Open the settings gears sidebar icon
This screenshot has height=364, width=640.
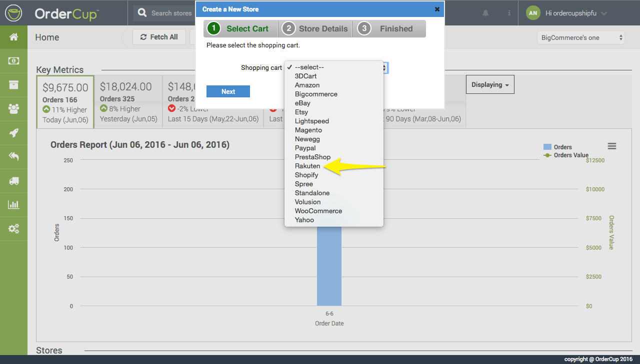tap(13, 229)
